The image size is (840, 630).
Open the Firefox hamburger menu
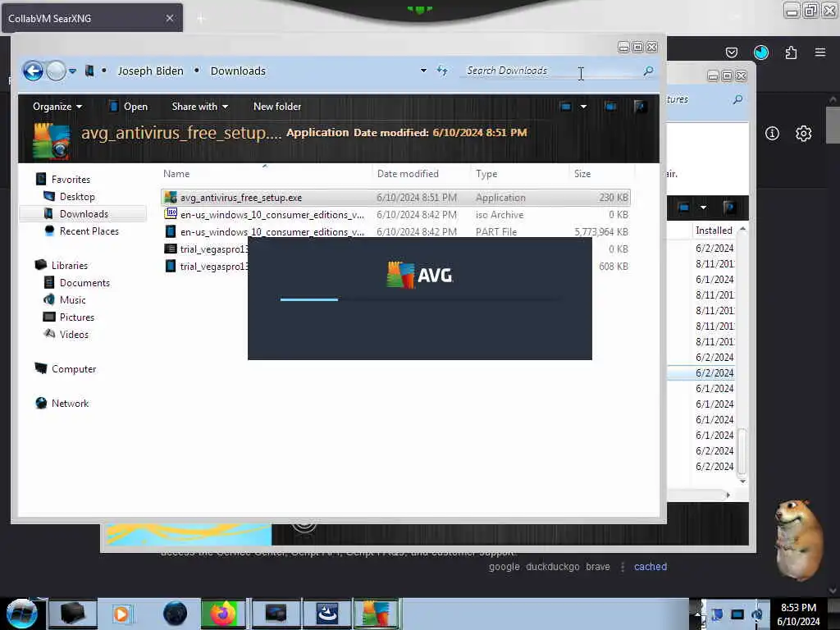(820, 52)
